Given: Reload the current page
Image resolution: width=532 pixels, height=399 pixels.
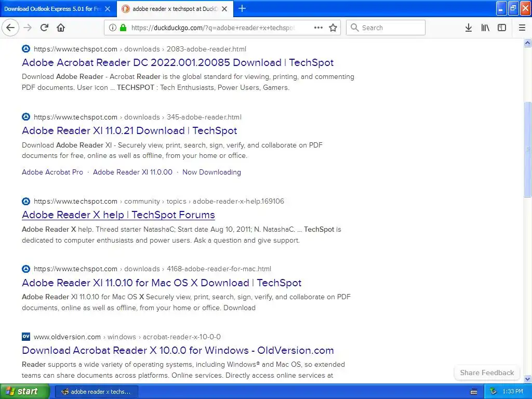Looking at the screenshot, I should pyautogui.click(x=44, y=28).
